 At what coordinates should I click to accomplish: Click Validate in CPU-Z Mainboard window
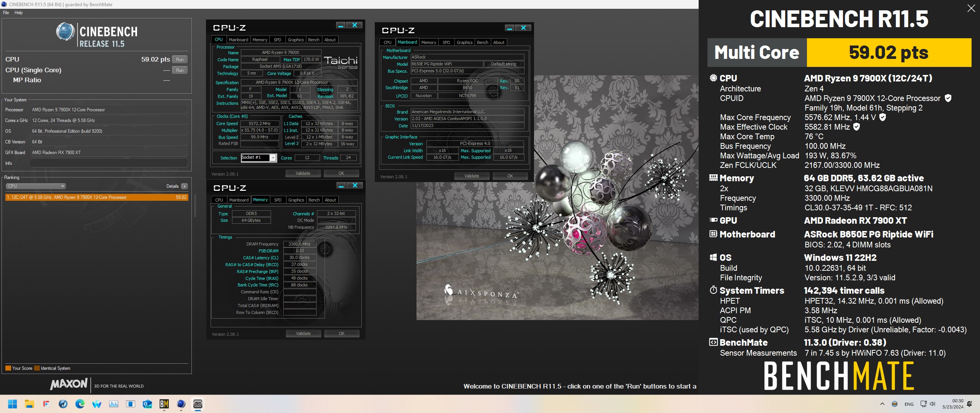[472, 176]
